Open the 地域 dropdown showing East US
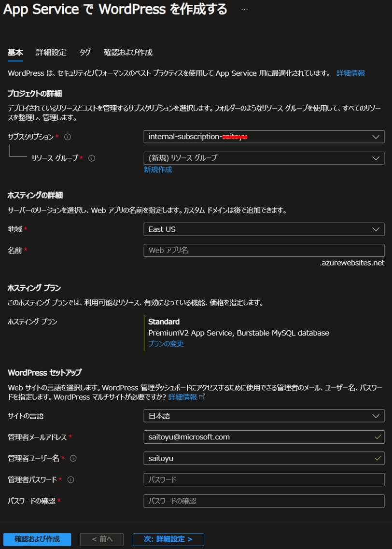Viewport: 392px width, 549px height. [x=264, y=229]
